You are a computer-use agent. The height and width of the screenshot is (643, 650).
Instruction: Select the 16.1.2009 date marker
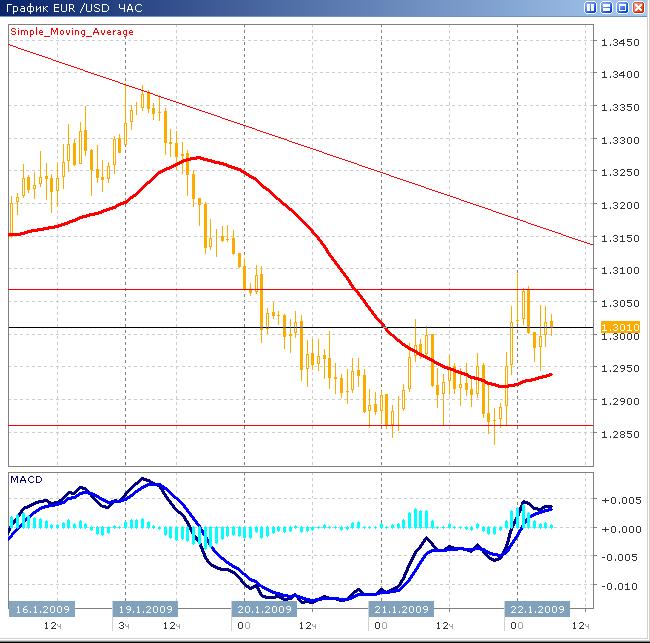[x=39, y=609]
